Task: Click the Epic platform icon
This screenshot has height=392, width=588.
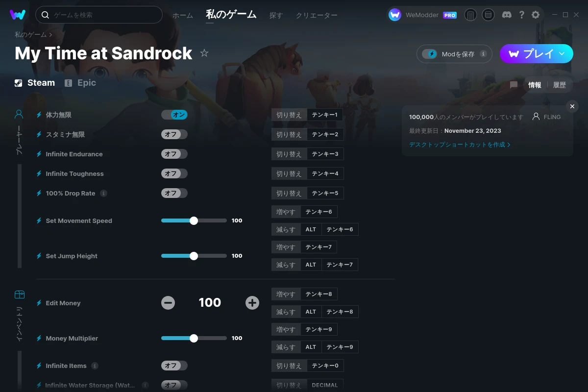Action: click(x=69, y=83)
